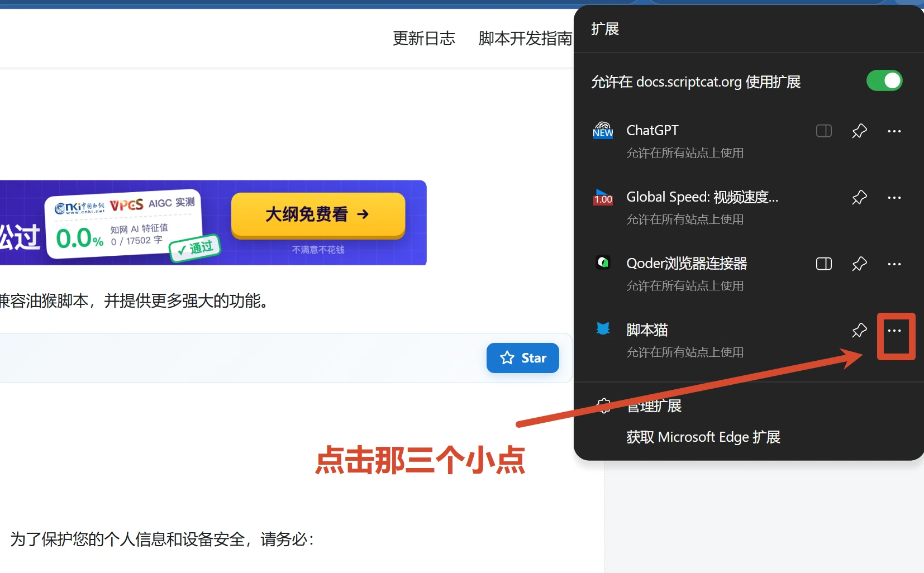The image size is (924, 573).
Task: Click the Qoder extension icon
Action: click(x=603, y=262)
